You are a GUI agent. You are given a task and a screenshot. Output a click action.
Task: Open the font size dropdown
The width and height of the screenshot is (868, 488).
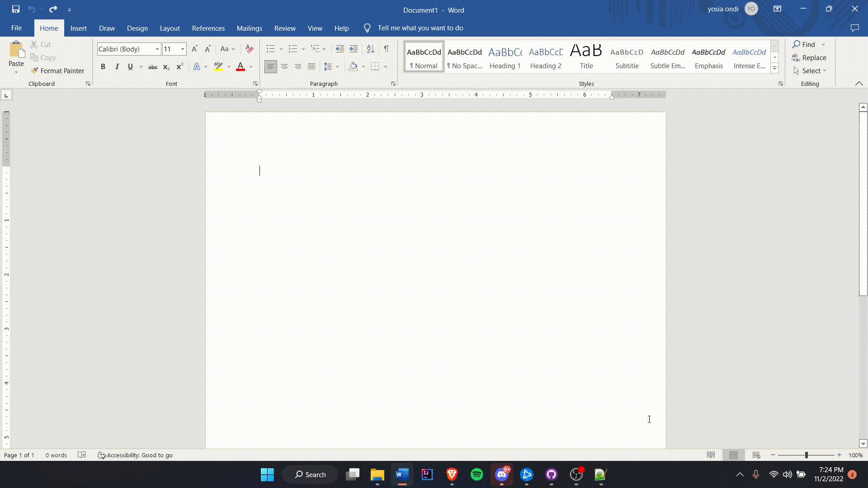tap(183, 49)
